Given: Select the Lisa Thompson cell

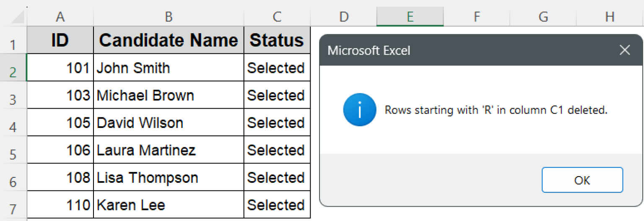Looking at the screenshot, I should pos(169,177).
